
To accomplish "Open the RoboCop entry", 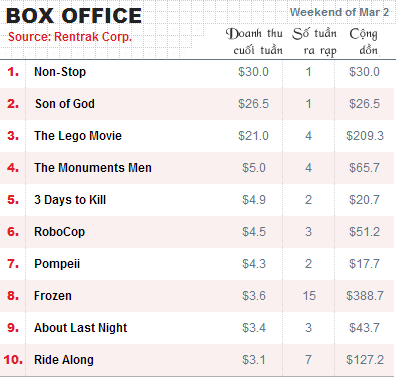I will [x=60, y=232].
